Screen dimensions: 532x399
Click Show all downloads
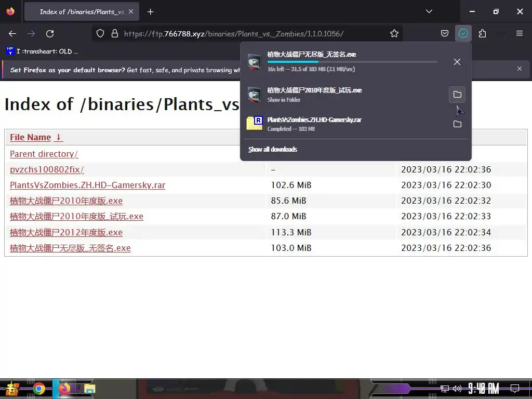click(x=272, y=149)
